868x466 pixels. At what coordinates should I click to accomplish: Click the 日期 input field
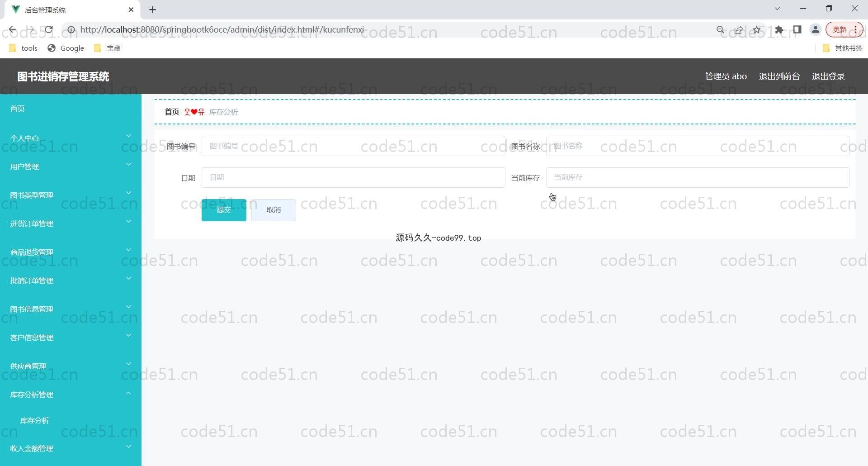click(353, 177)
